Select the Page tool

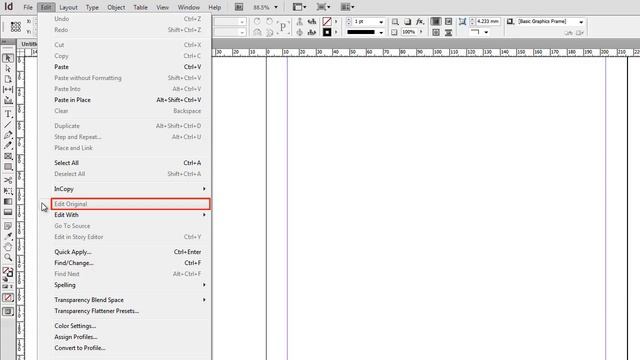click(8, 79)
